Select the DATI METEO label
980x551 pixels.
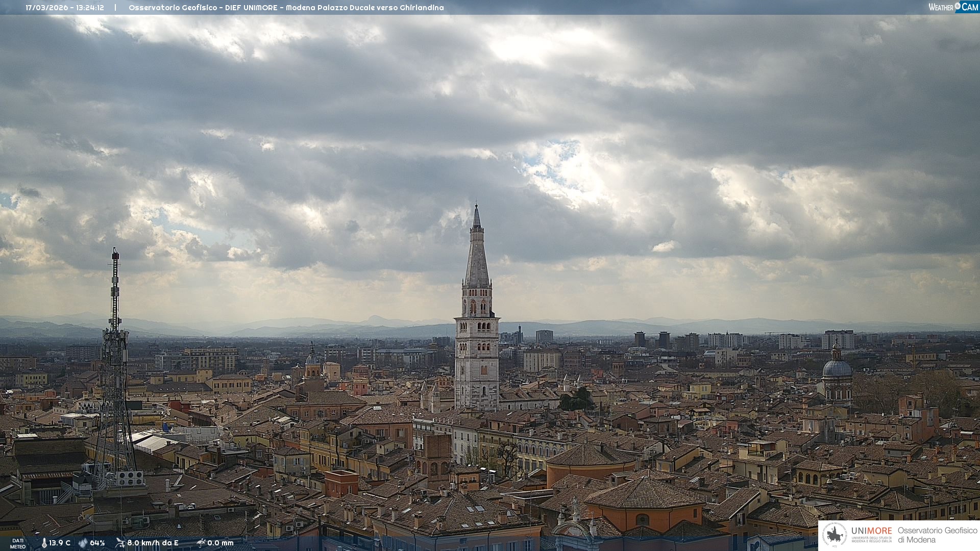pos(18,543)
